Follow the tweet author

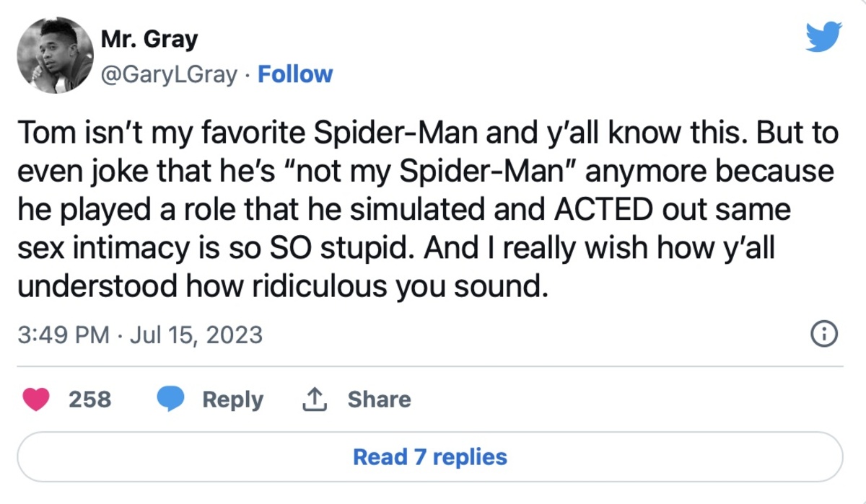tap(295, 74)
